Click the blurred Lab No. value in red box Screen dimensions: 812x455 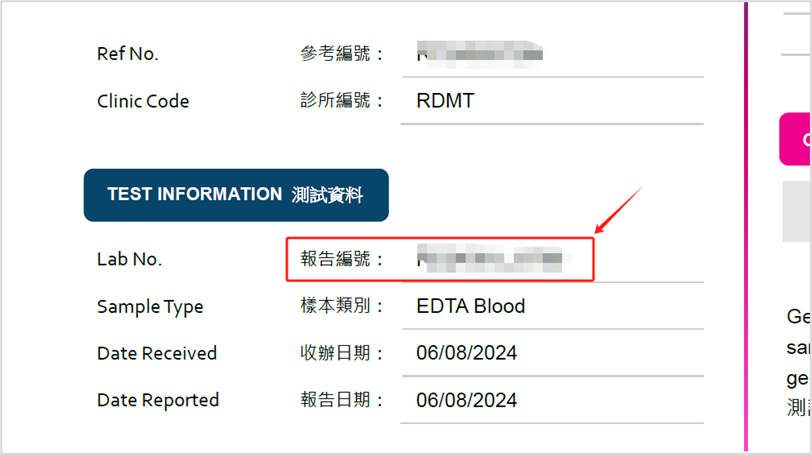point(495,260)
